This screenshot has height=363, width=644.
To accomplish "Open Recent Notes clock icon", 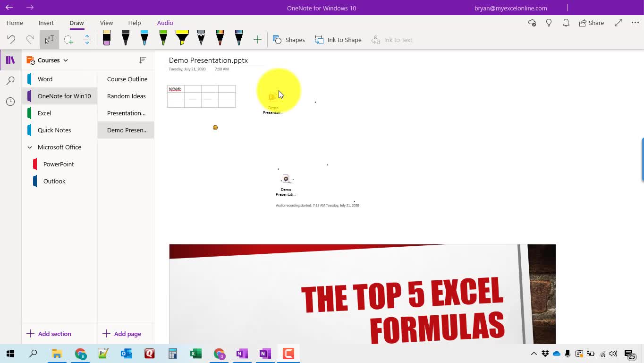I will click(x=10, y=102).
